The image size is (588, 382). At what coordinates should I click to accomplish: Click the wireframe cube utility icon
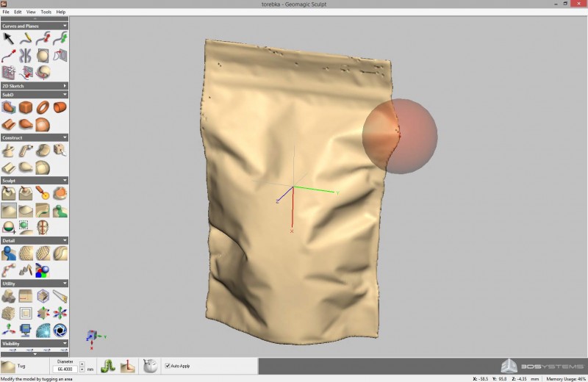(x=43, y=296)
